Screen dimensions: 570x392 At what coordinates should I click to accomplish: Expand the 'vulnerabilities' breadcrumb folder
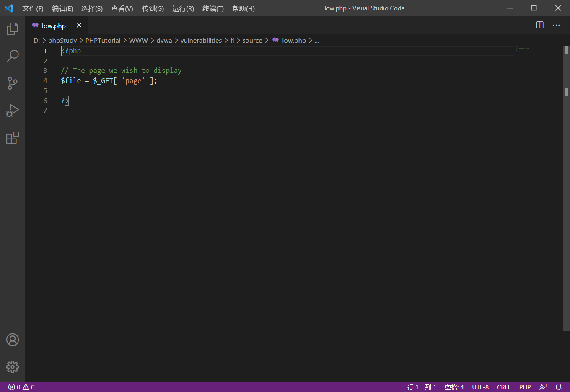(201, 41)
